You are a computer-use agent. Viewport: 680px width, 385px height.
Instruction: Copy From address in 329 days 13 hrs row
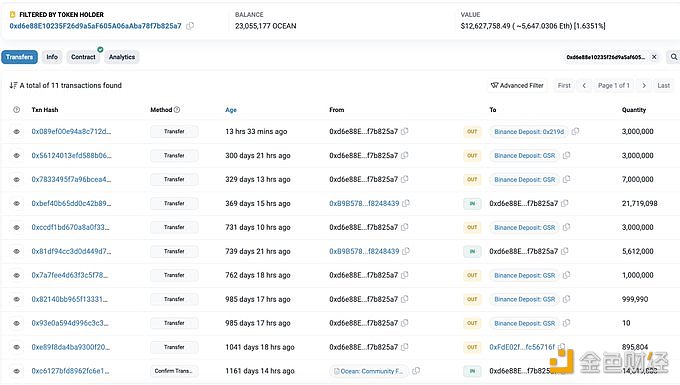(405, 179)
